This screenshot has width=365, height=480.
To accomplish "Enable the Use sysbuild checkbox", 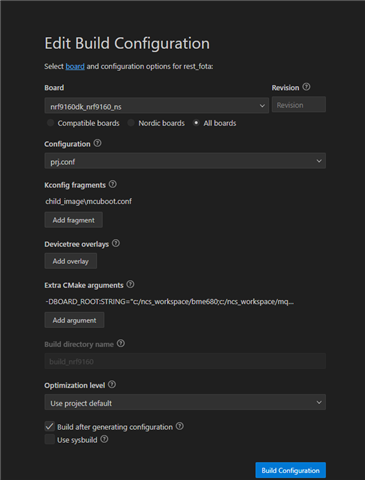I will [x=50, y=439].
